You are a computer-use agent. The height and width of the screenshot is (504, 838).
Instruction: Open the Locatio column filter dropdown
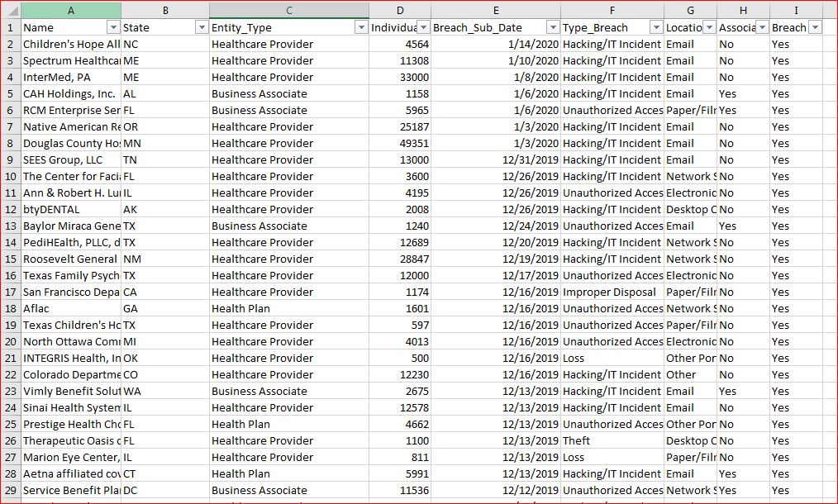coord(709,27)
